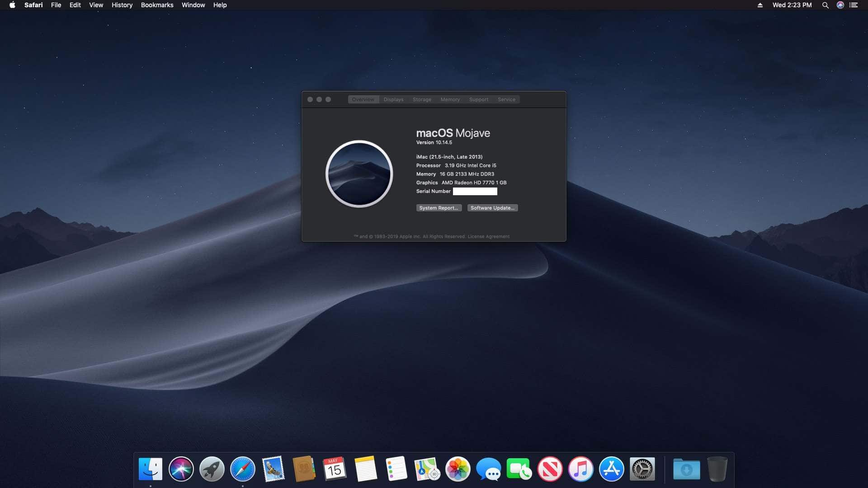
Task: Open Launchpad rocket icon
Action: point(212,469)
